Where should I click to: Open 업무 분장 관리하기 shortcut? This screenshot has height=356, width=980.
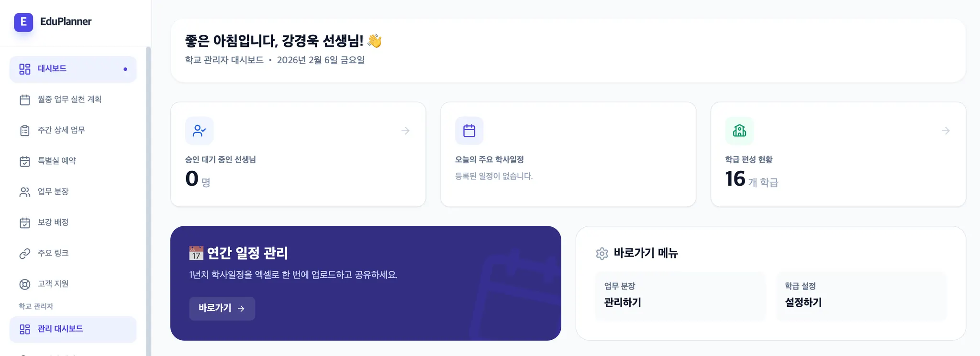(680, 295)
